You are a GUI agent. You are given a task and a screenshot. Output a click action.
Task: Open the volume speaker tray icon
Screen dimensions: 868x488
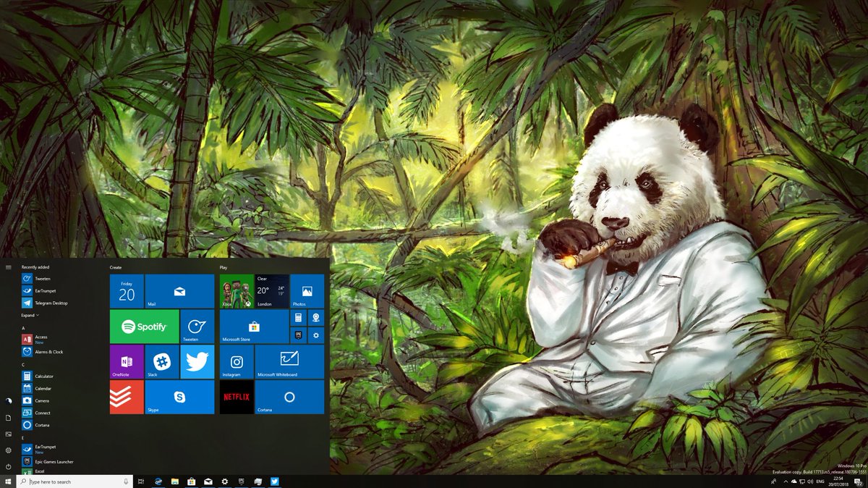(x=811, y=481)
